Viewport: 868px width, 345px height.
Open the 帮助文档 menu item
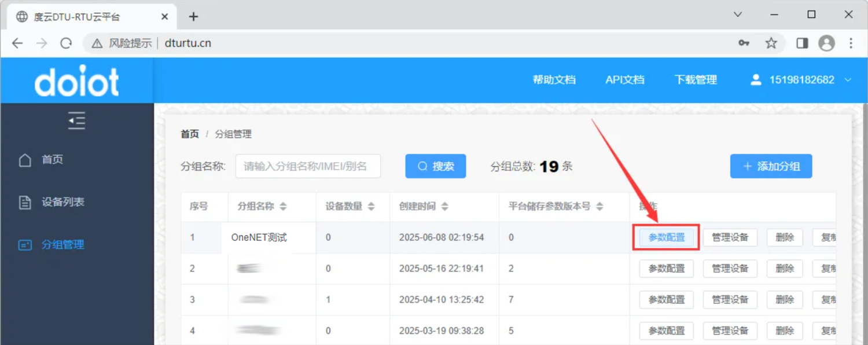[554, 79]
